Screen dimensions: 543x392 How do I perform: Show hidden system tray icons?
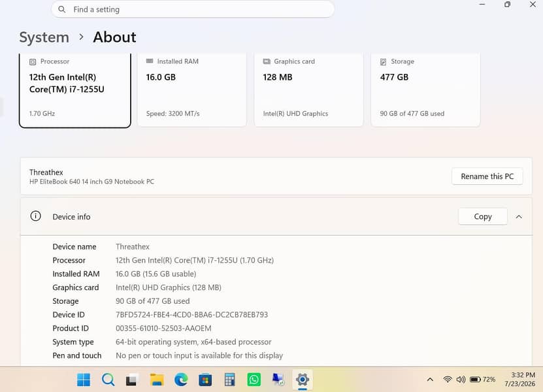coord(430,380)
